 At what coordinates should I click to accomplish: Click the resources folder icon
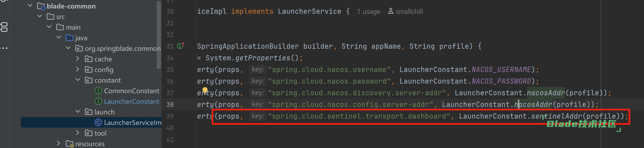point(70,144)
